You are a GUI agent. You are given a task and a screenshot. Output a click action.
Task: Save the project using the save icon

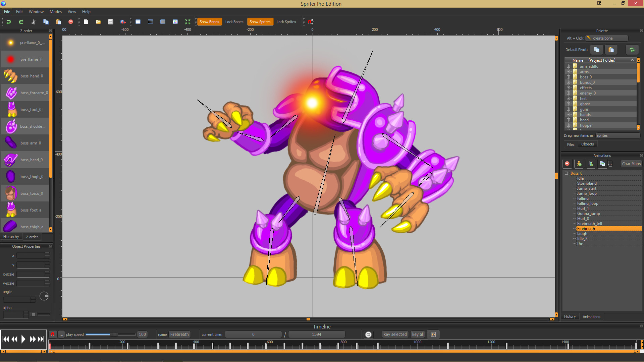pyautogui.click(x=110, y=21)
